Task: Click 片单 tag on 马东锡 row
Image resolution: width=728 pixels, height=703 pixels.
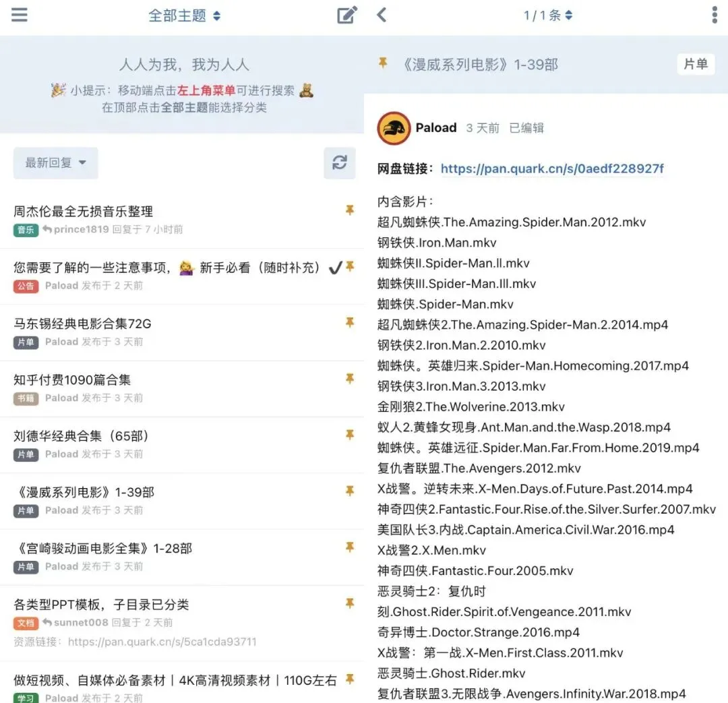Action: click(x=26, y=342)
